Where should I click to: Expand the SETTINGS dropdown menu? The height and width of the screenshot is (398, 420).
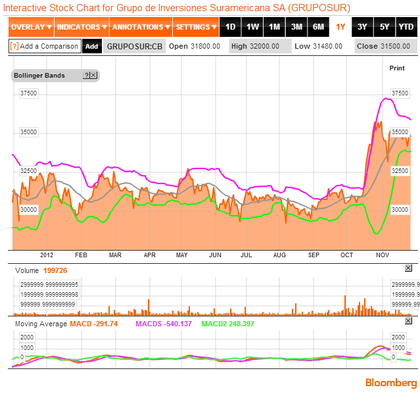click(196, 27)
